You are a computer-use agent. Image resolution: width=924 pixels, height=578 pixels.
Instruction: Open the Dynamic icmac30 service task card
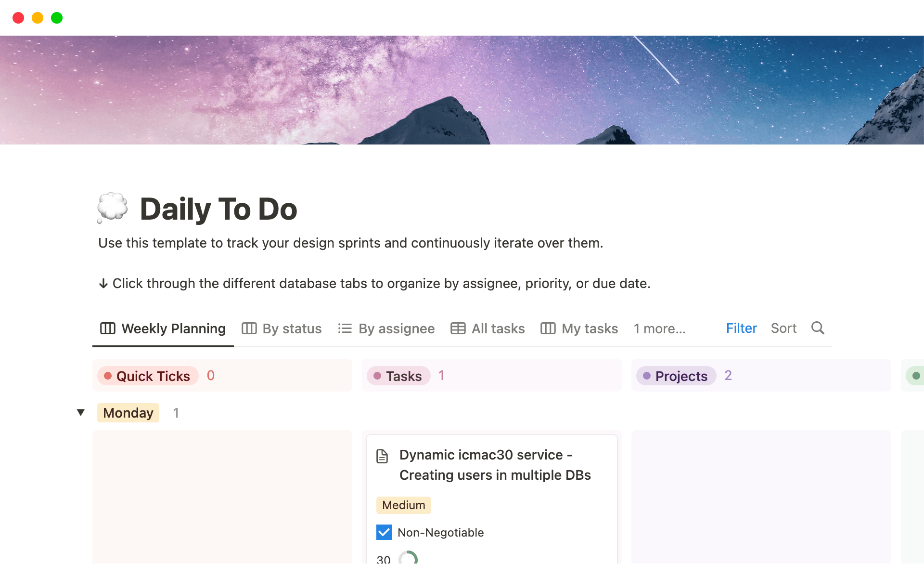(x=495, y=465)
